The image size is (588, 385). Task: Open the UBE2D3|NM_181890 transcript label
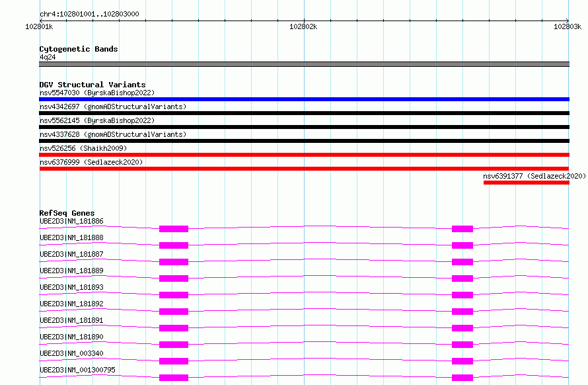[71, 337]
